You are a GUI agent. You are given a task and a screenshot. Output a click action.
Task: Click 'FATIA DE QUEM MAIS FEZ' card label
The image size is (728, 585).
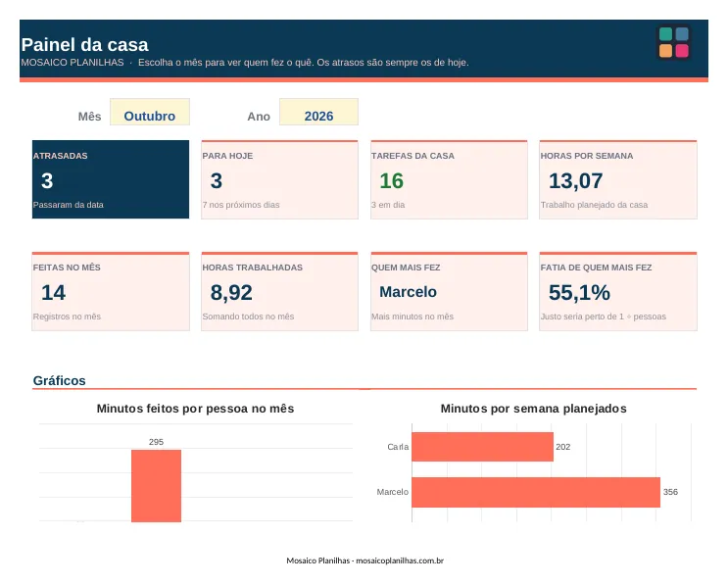point(596,268)
